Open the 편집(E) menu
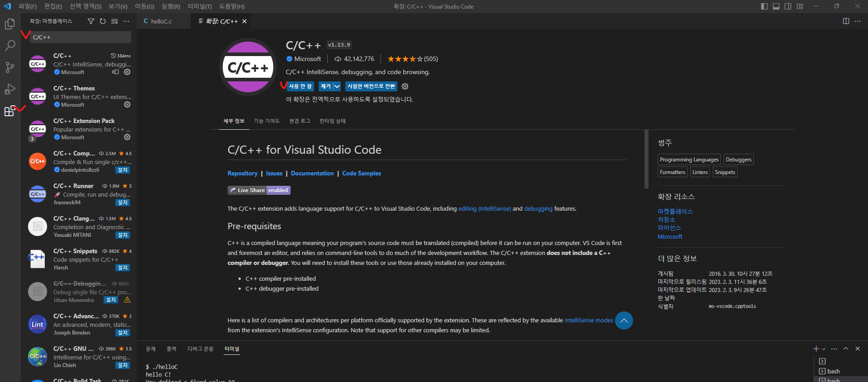The height and width of the screenshot is (382, 868). pos(53,6)
